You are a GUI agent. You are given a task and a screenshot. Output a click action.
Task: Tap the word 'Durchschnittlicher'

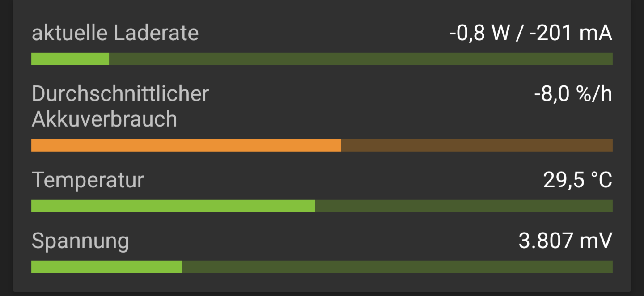[x=120, y=94]
